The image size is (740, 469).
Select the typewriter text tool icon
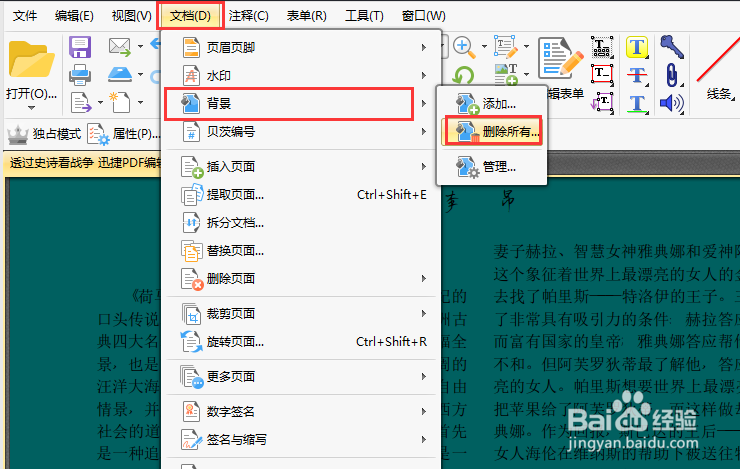coord(602,47)
